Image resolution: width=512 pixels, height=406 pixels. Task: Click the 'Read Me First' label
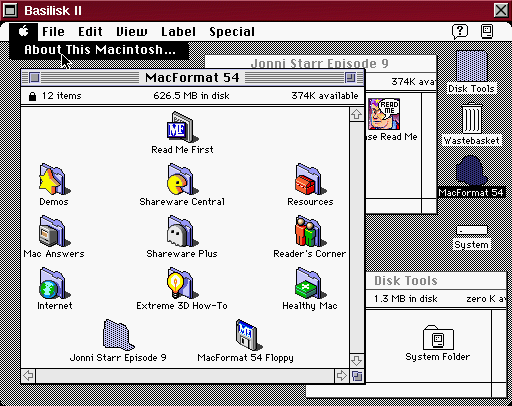pyautogui.click(x=182, y=150)
